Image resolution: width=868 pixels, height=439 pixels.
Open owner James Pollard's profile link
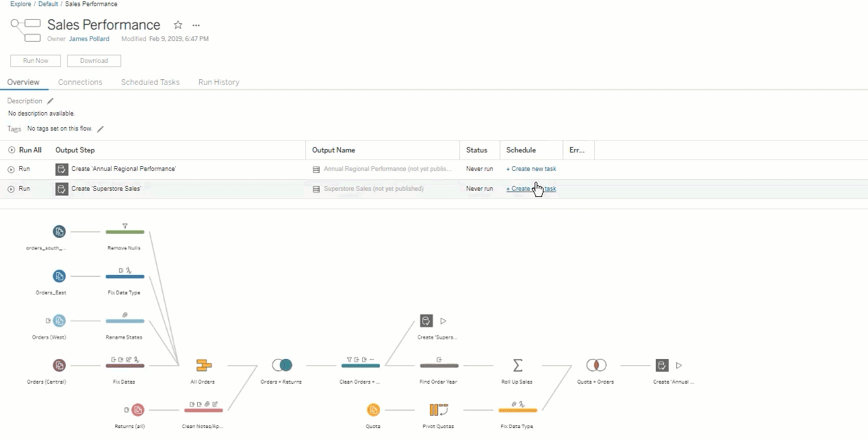[x=89, y=39]
